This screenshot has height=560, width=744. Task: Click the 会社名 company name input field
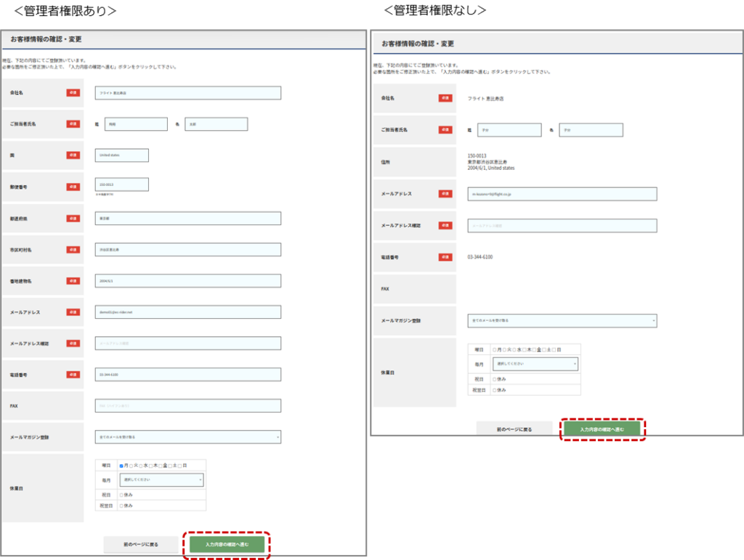coord(187,93)
